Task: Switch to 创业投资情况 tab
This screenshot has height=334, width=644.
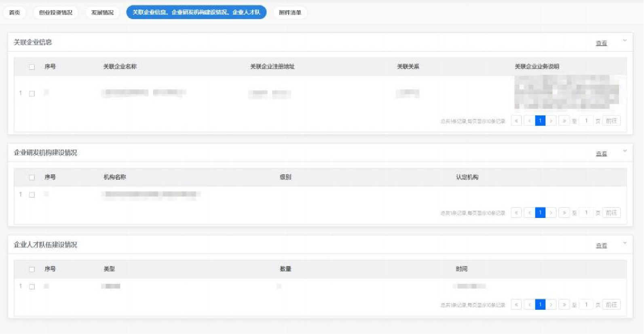Action: pos(56,13)
